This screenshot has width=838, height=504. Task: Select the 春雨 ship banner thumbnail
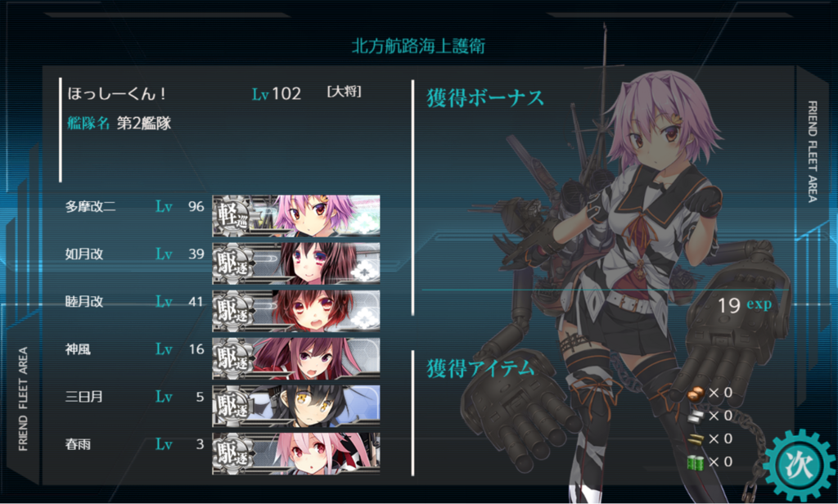coord(296,453)
